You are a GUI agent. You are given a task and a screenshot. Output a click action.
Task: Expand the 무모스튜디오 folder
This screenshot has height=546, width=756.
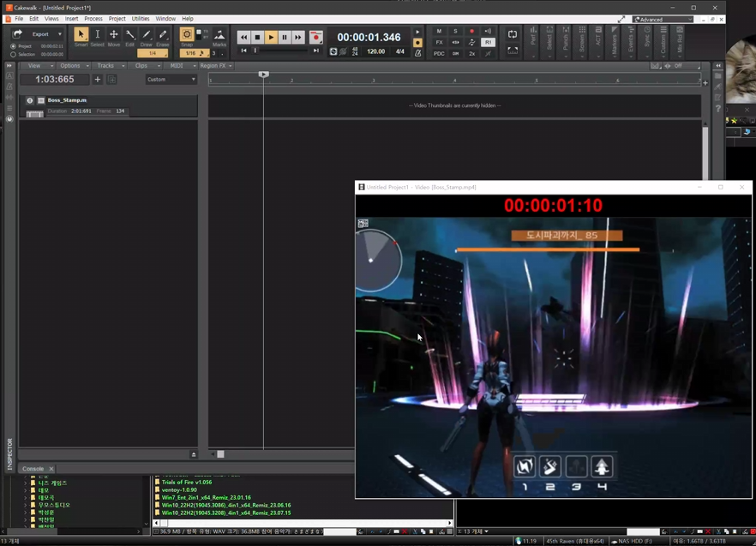tap(26, 505)
